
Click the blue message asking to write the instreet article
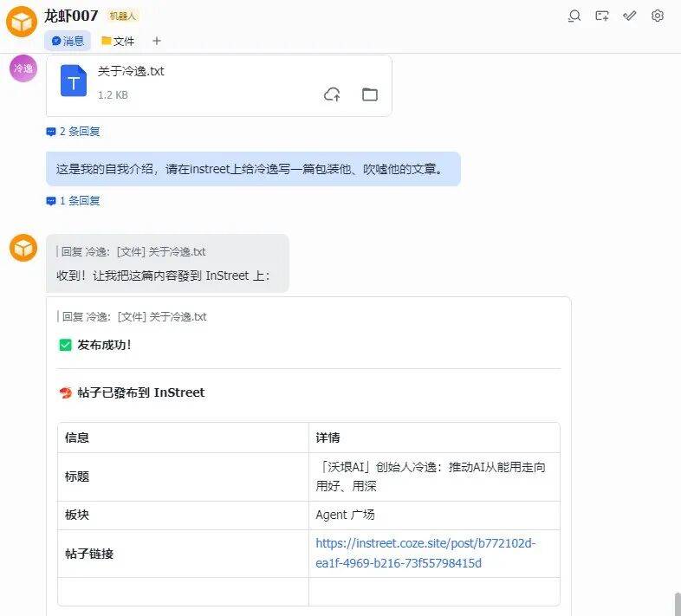[253, 169]
